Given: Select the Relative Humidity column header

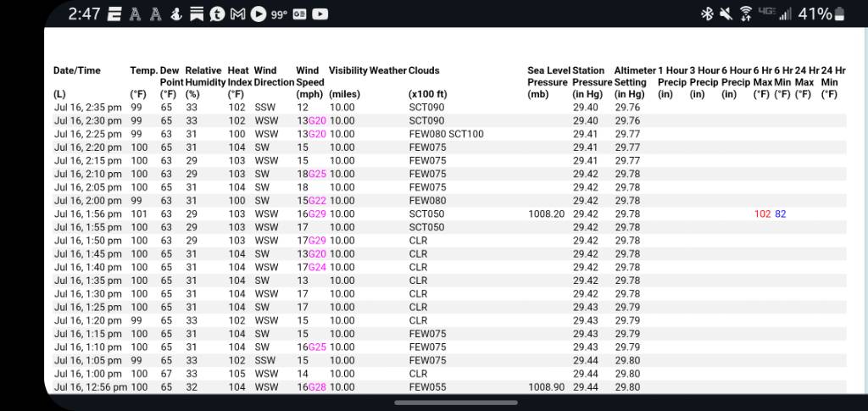Looking at the screenshot, I should [205, 76].
